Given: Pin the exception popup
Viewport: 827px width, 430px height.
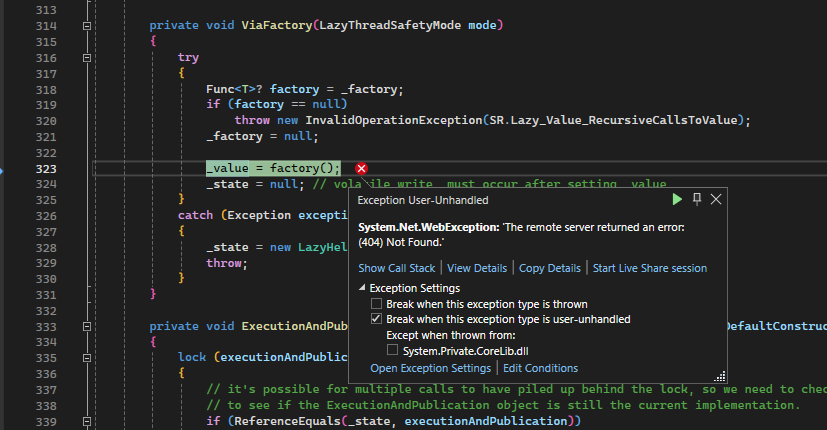Looking at the screenshot, I should 697,199.
